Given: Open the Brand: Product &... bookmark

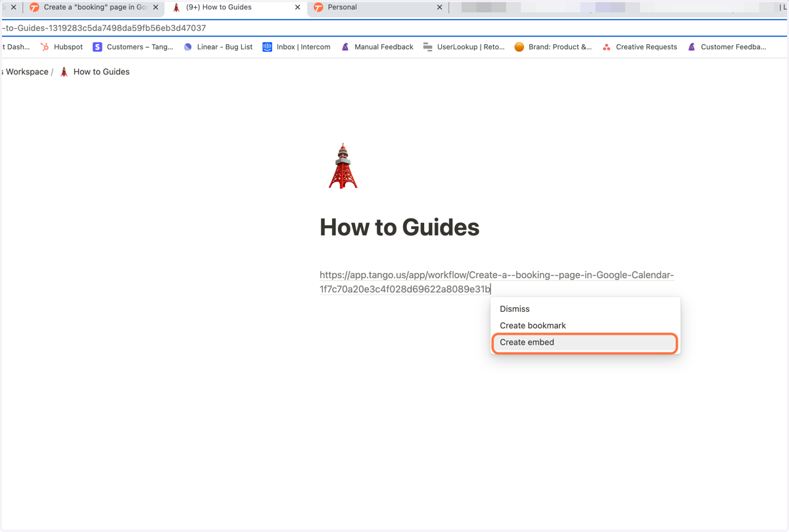Looking at the screenshot, I should tap(552, 47).
